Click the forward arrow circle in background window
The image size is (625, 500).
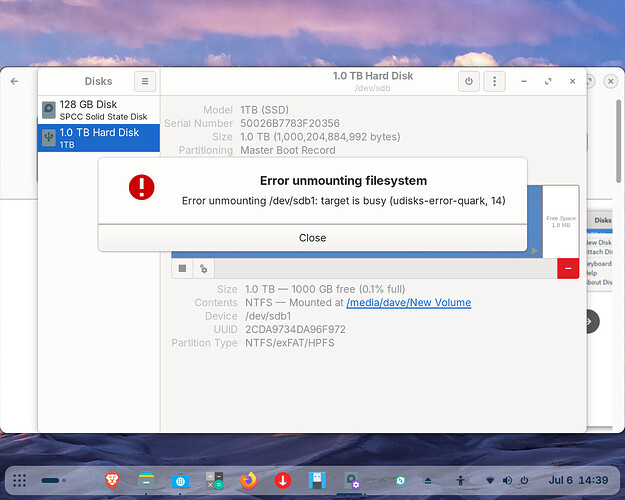[592, 321]
